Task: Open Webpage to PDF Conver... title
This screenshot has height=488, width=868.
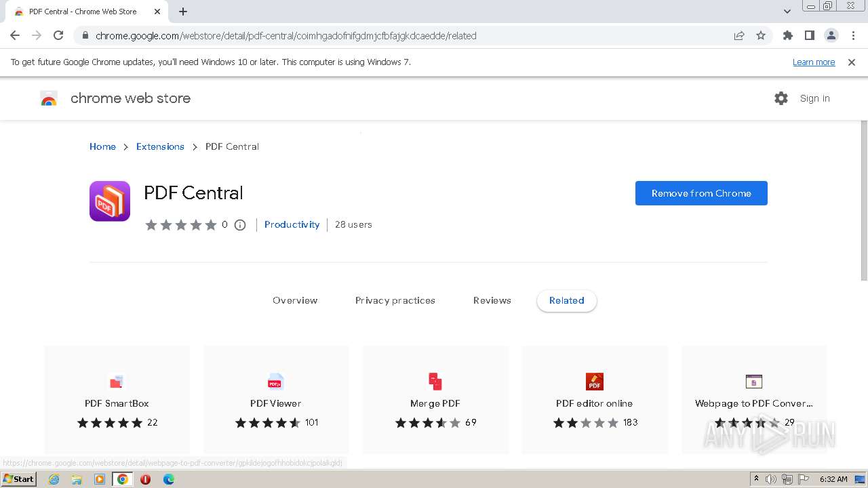Action: (x=754, y=403)
